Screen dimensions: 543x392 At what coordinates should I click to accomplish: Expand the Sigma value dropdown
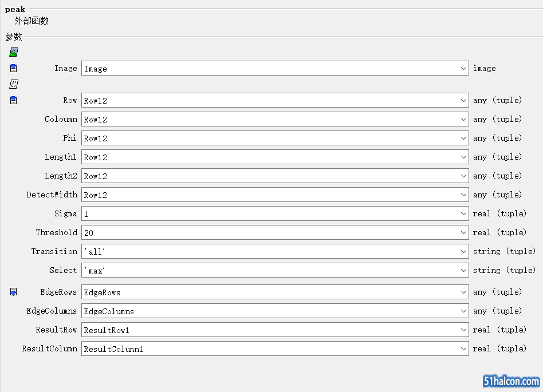tap(463, 214)
